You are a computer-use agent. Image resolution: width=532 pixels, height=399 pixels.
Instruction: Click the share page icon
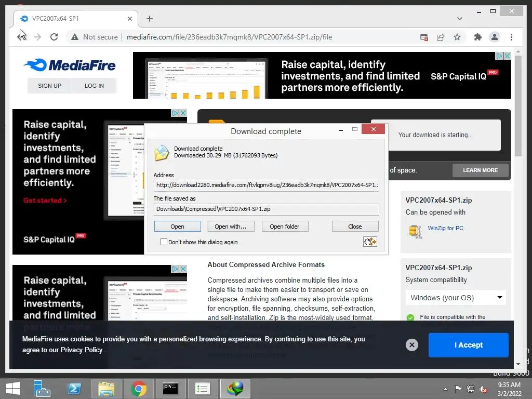pyautogui.click(x=441, y=37)
